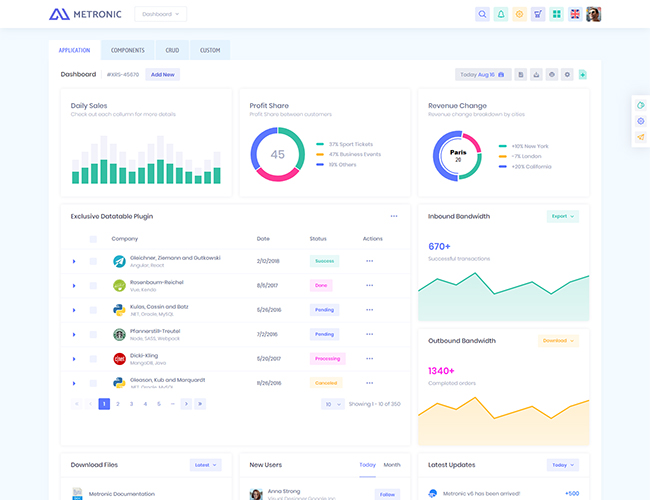This screenshot has width=650, height=500.
Task: Open the green quick panel grid icon
Action: coord(557,14)
